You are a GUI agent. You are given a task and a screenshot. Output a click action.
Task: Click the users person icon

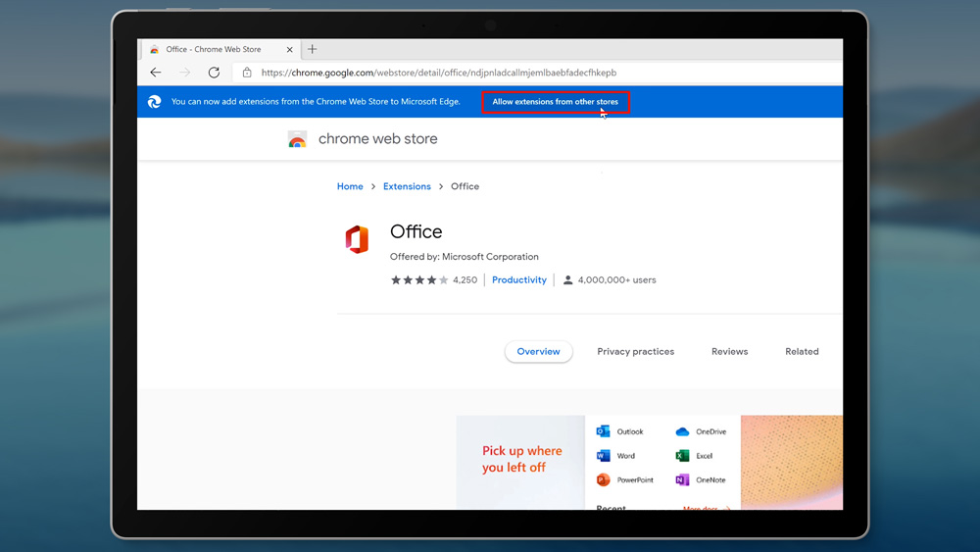(x=567, y=280)
